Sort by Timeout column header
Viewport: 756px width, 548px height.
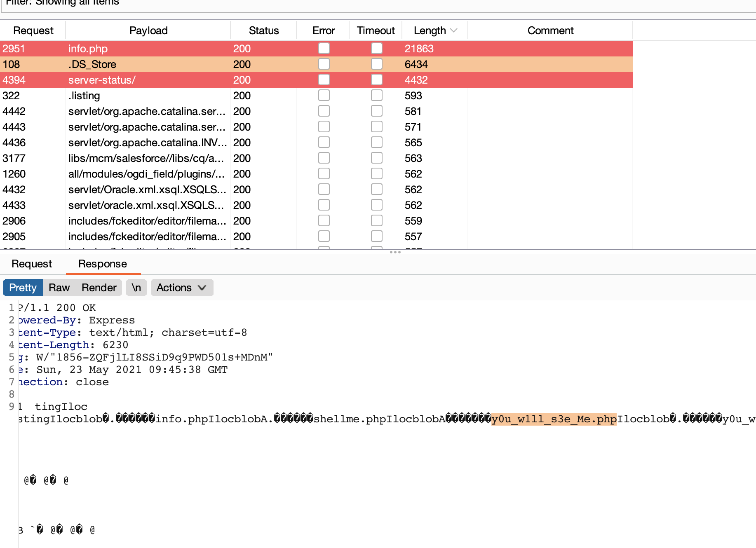(376, 30)
